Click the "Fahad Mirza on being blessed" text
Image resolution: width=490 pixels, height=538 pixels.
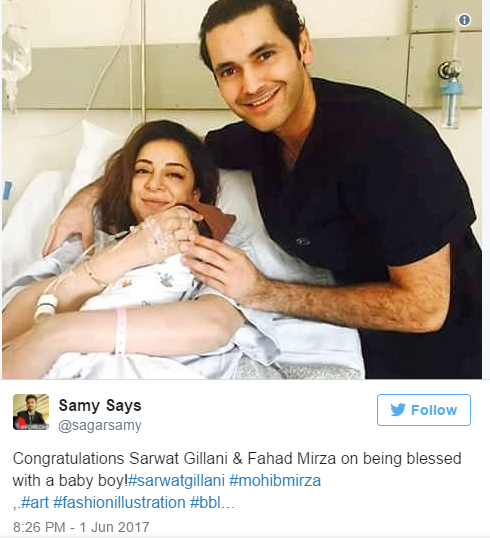click(354, 458)
